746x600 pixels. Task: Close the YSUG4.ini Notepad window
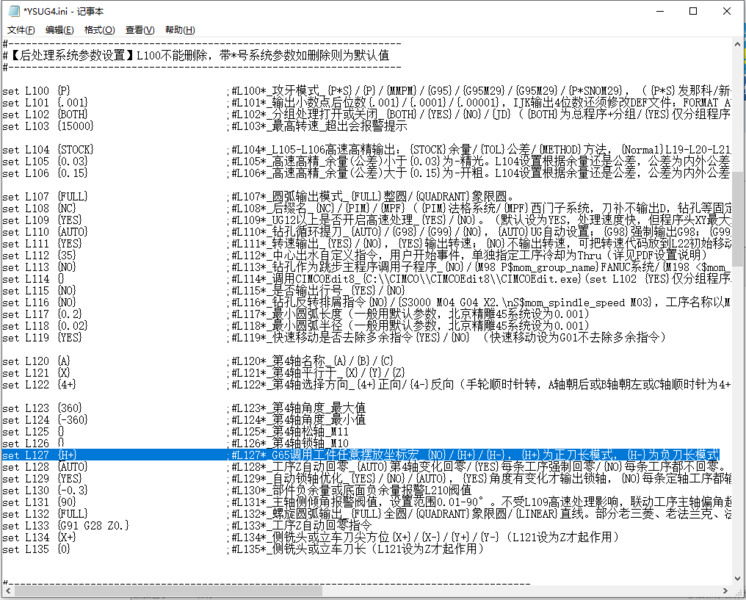(725, 10)
